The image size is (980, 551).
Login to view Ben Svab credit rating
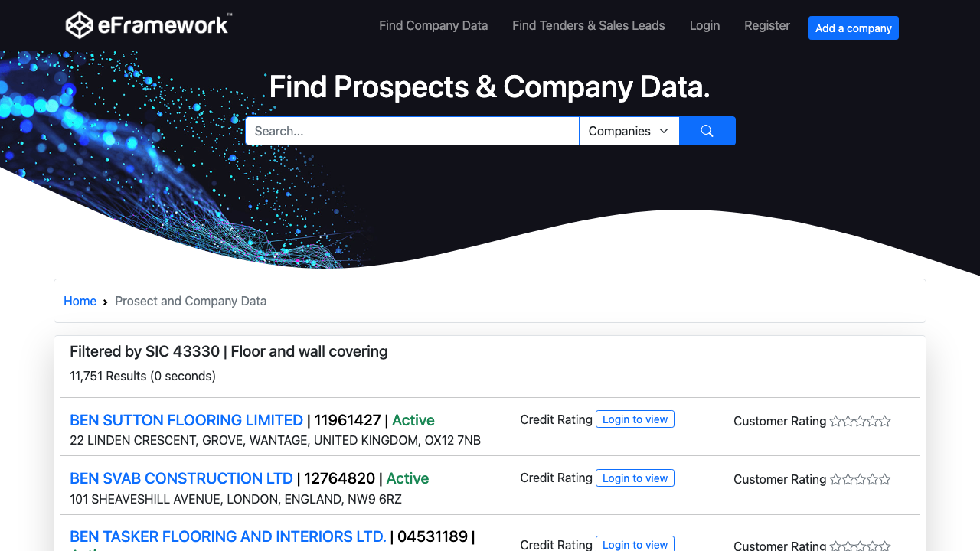point(635,478)
